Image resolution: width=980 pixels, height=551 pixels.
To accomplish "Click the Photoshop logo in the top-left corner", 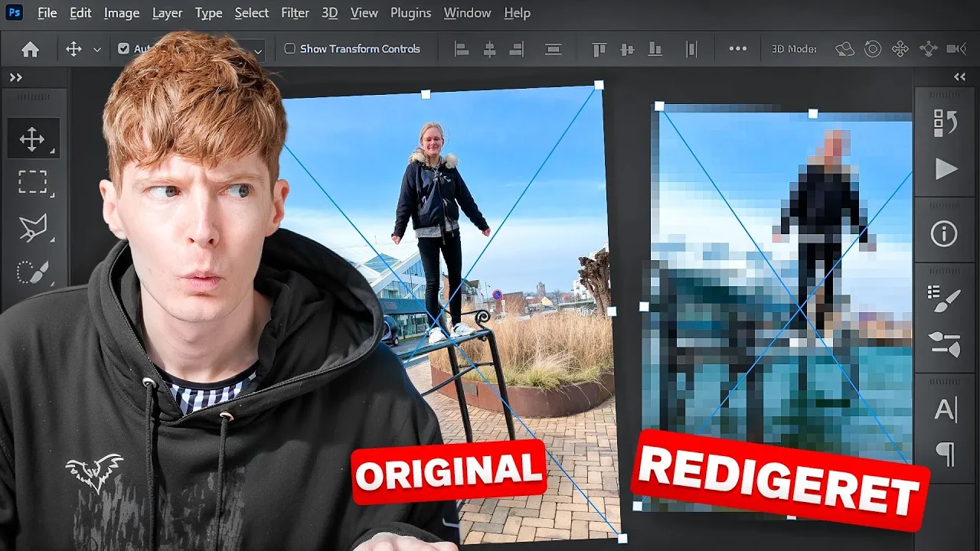I will [x=12, y=12].
